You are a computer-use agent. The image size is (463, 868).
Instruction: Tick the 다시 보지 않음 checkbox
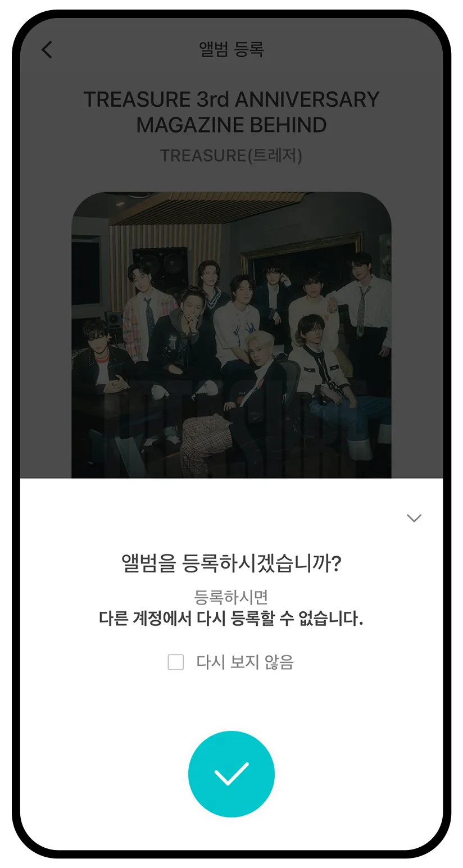pos(176,662)
